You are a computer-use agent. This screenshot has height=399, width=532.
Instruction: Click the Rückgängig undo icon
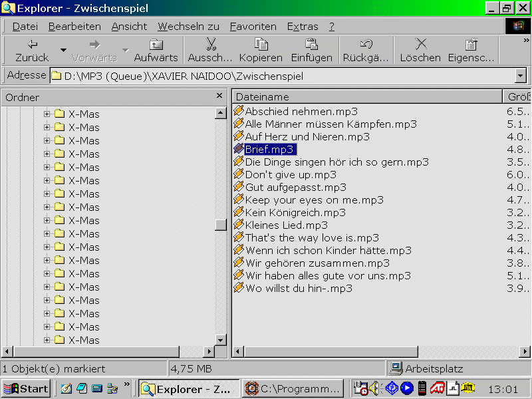point(366,45)
